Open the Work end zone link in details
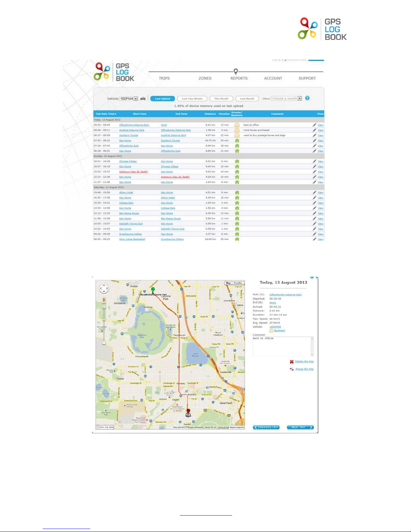Image resolution: width=411 pixels, height=532 pixels. click(273, 303)
